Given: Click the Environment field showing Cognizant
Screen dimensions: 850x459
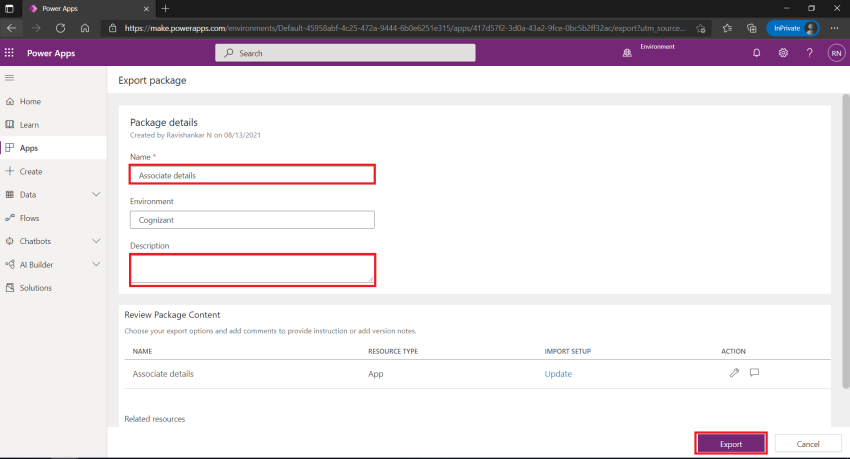Looking at the screenshot, I should coord(252,219).
